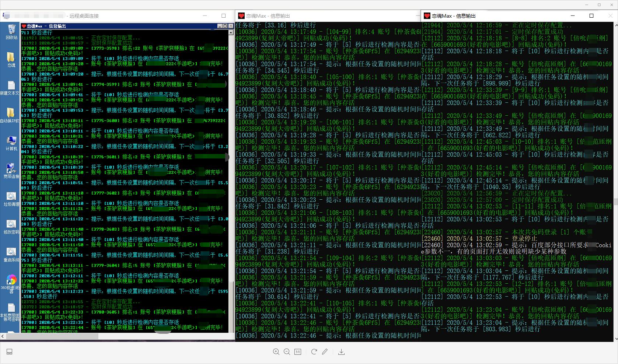618x364 pixels.
Task: Maximize the 远程桌面连接 window
Action: pyautogui.click(x=223, y=16)
